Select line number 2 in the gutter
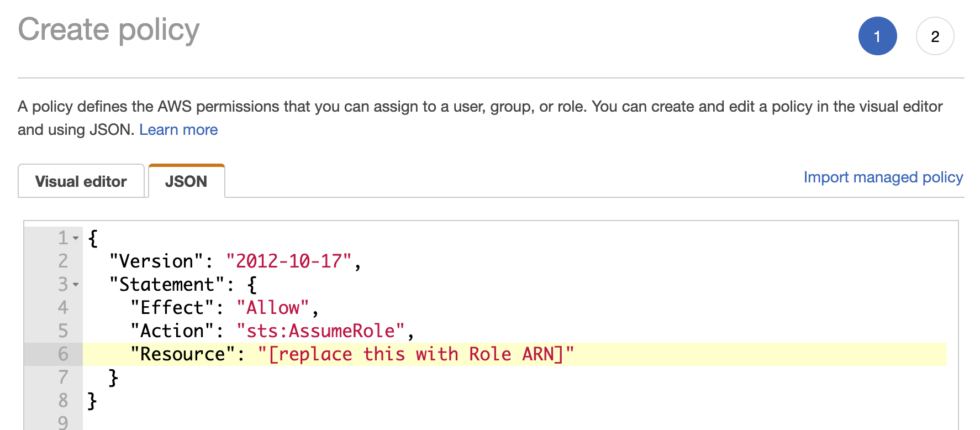Image resolution: width=980 pixels, height=430 pixels. click(x=63, y=261)
